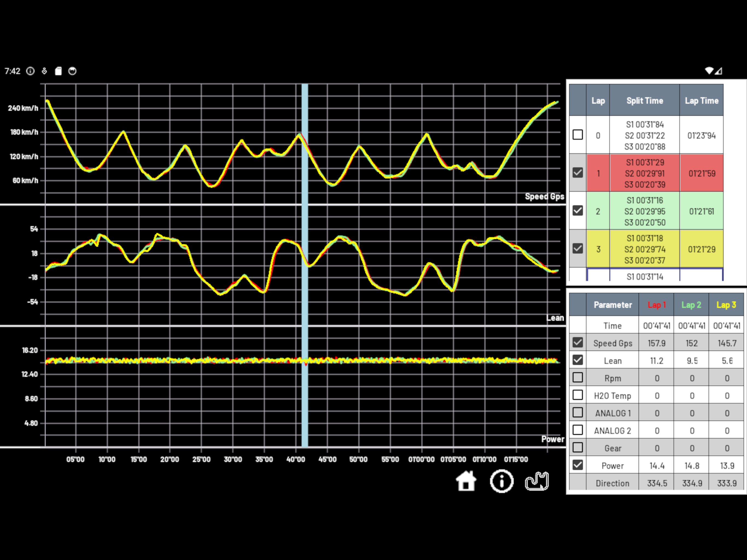Viewport: 747px width, 560px height.
Task: Click the Lean graph label
Action: click(555, 318)
